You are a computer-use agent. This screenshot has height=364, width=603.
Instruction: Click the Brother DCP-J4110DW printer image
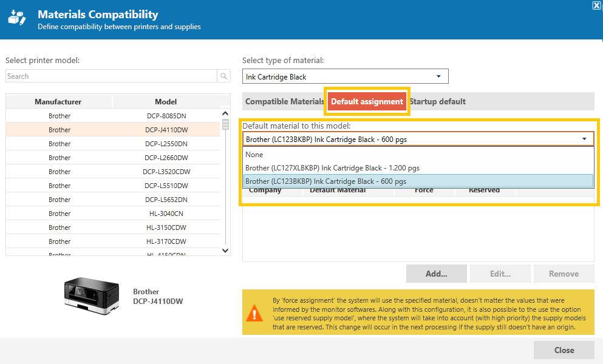[92, 296]
